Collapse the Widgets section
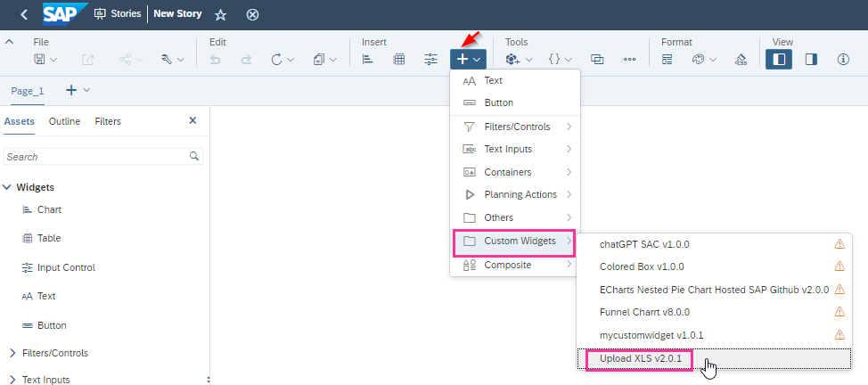 7,187
